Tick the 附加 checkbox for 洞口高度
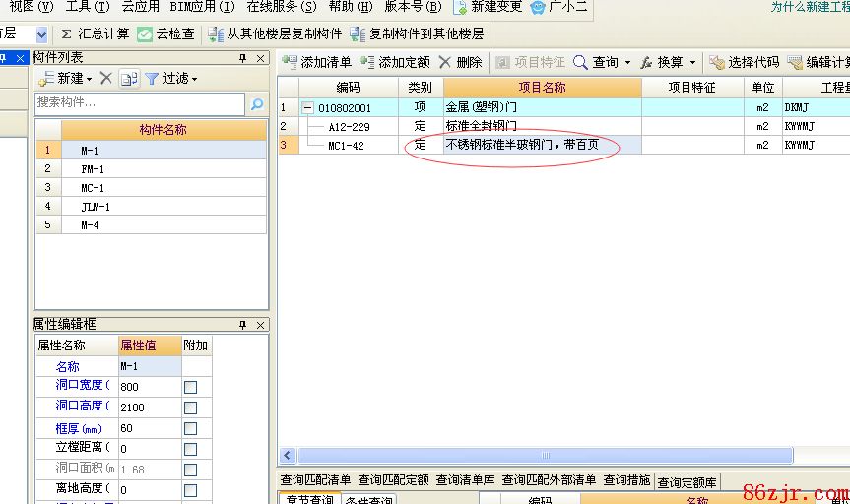850x504 pixels. (x=190, y=408)
